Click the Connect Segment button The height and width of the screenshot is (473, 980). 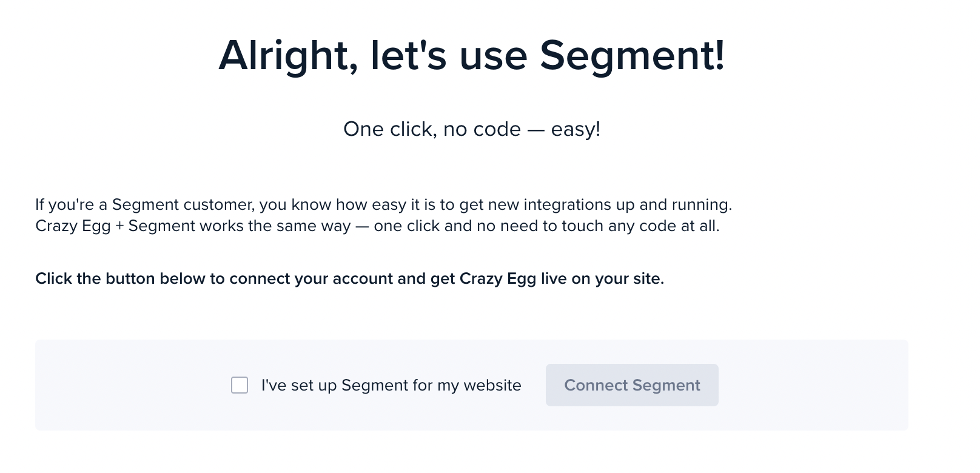coord(632,384)
